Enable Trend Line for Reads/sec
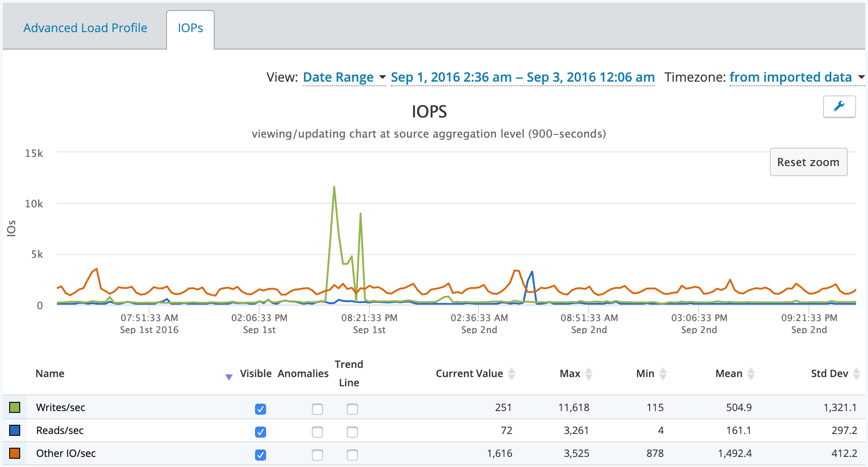Viewport: 868px width, 467px height. point(352,432)
